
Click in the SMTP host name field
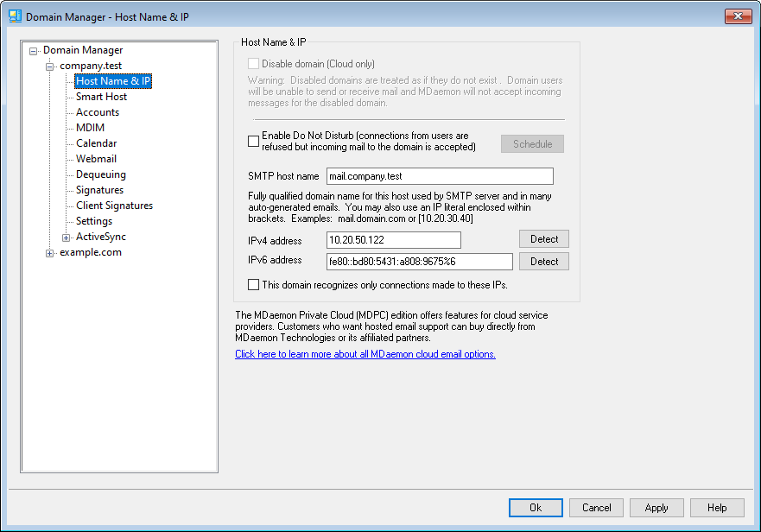point(440,176)
